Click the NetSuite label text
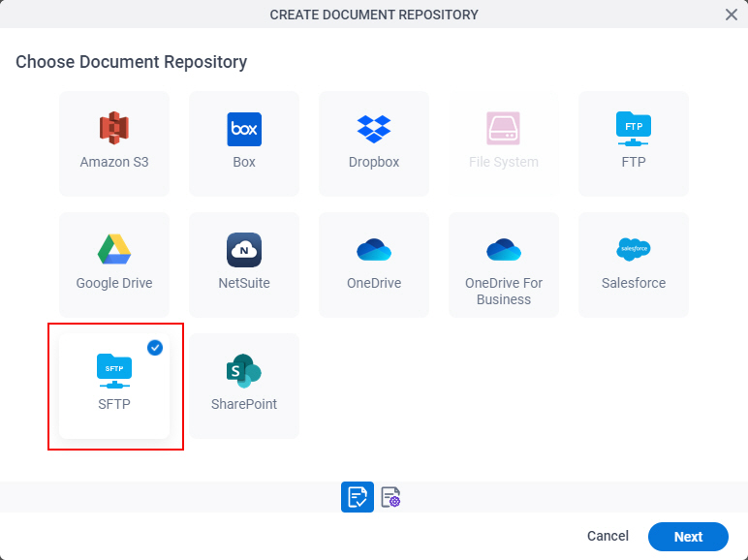748x560 pixels. pos(244,283)
